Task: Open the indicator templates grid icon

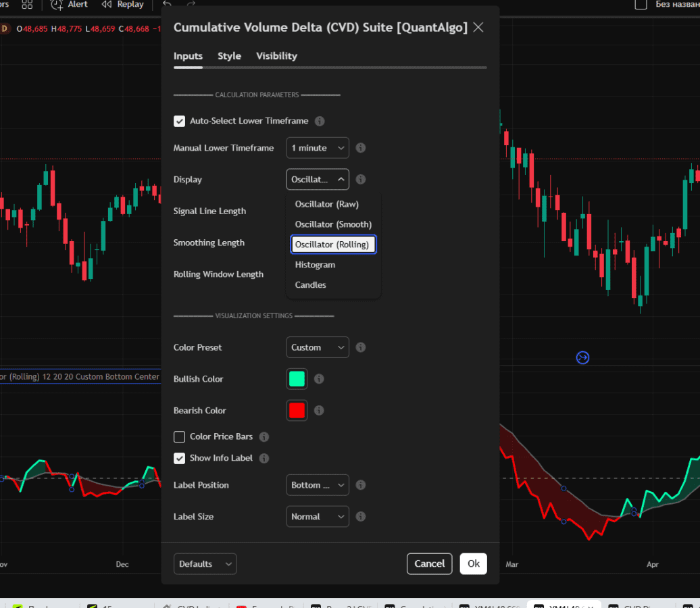Action: pos(27,5)
